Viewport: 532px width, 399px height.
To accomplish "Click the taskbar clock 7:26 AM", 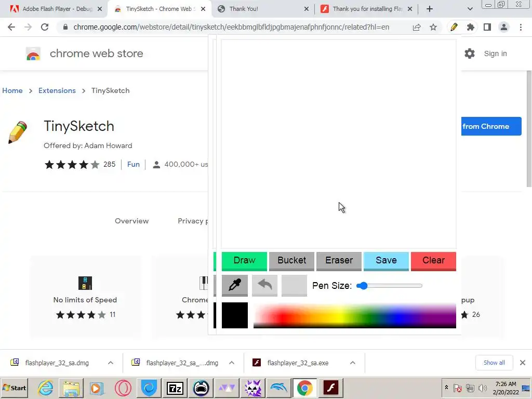I will point(506,384).
